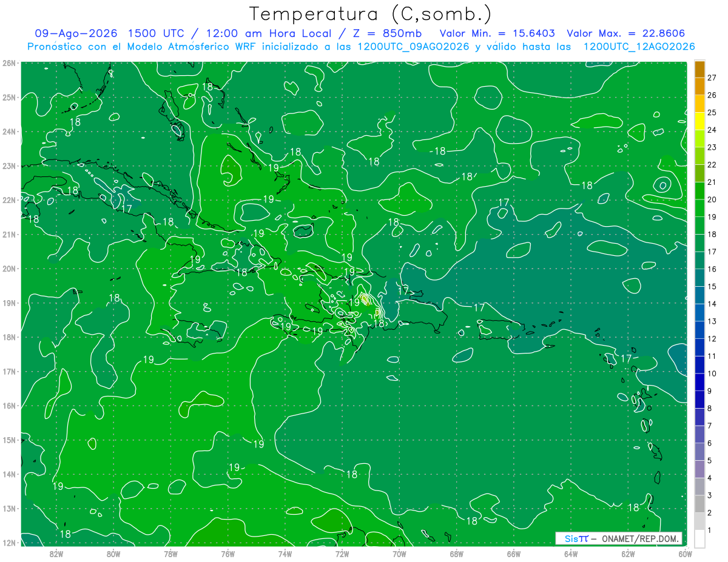This screenshot has height=562, width=728.
Task: Click the "72W" longitude axis label
Action: click(x=342, y=553)
